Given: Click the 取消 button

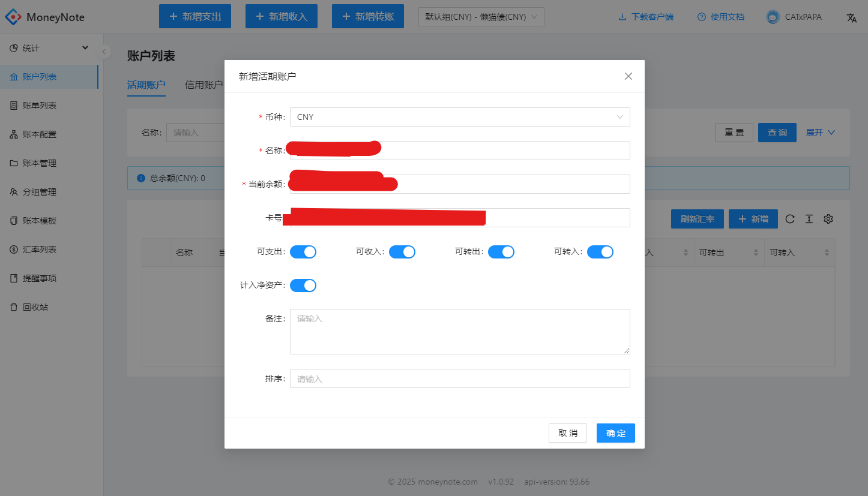Looking at the screenshot, I should coord(568,433).
